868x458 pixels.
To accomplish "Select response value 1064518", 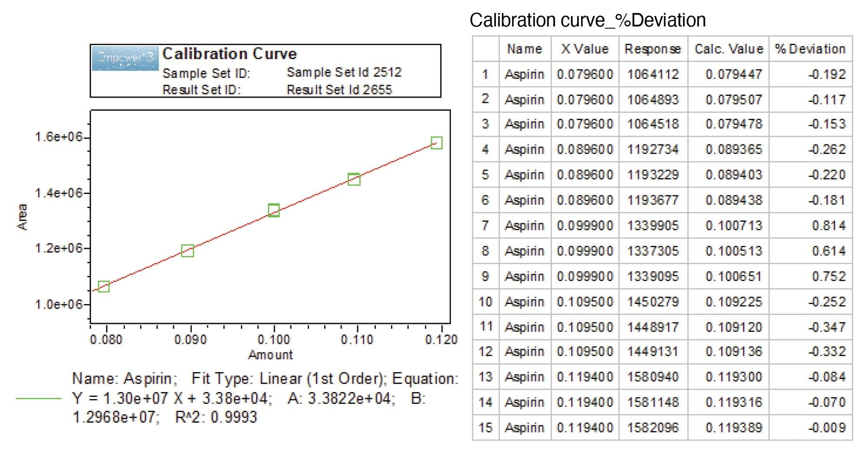I will pyautogui.click(x=653, y=124).
